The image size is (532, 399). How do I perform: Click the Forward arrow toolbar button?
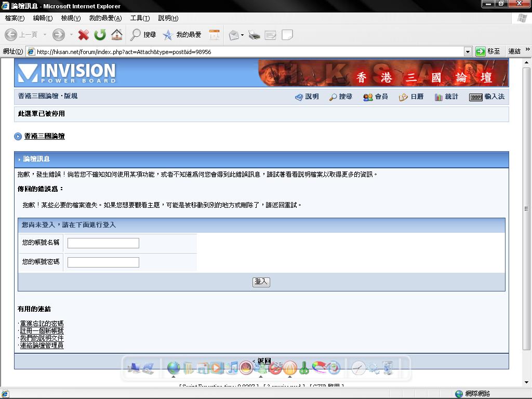(x=58, y=35)
